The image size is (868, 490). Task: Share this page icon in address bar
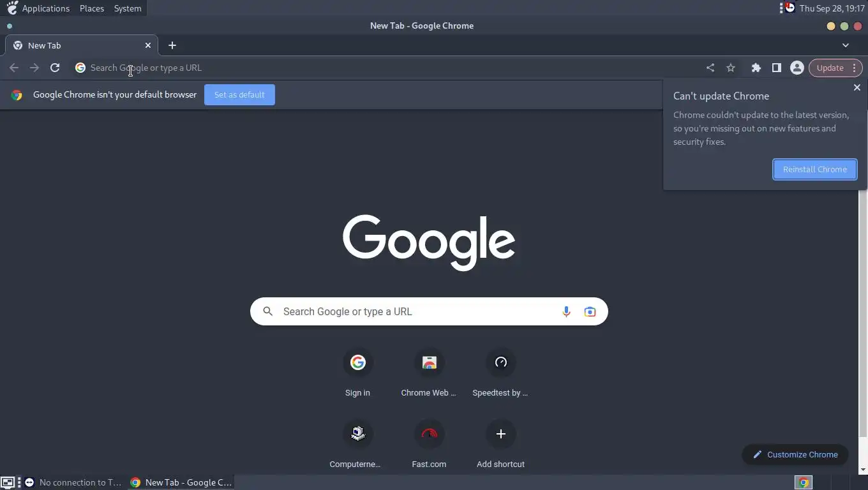[710, 68]
